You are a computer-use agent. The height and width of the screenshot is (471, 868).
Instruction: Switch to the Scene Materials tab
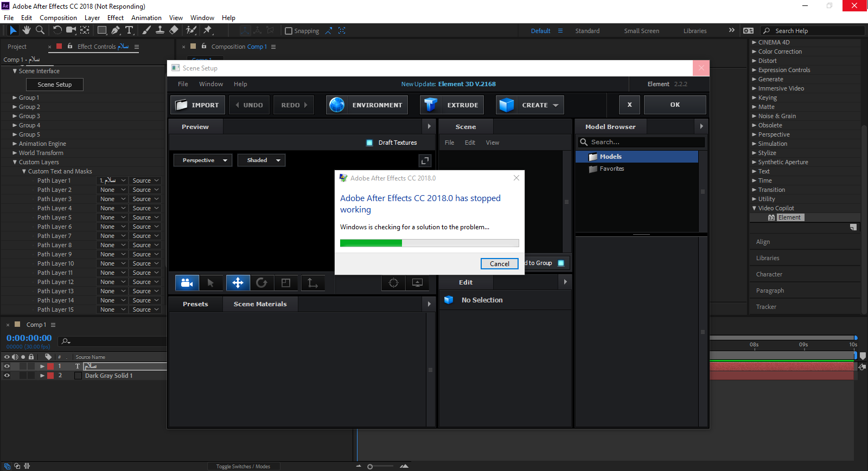tap(260, 304)
